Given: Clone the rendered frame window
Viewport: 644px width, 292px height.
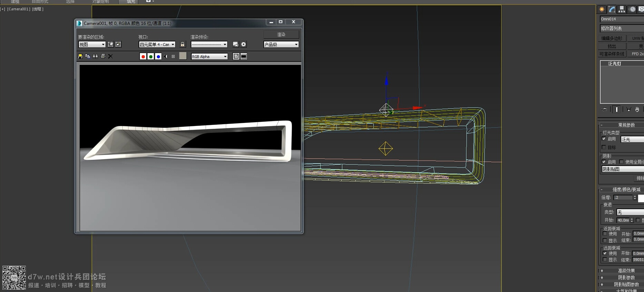Looking at the screenshot, I should pyautogui.click(x=95, y=56).
